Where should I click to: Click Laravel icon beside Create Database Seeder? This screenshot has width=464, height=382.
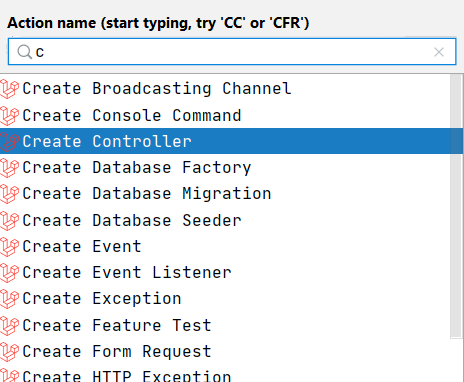point(9,221)
